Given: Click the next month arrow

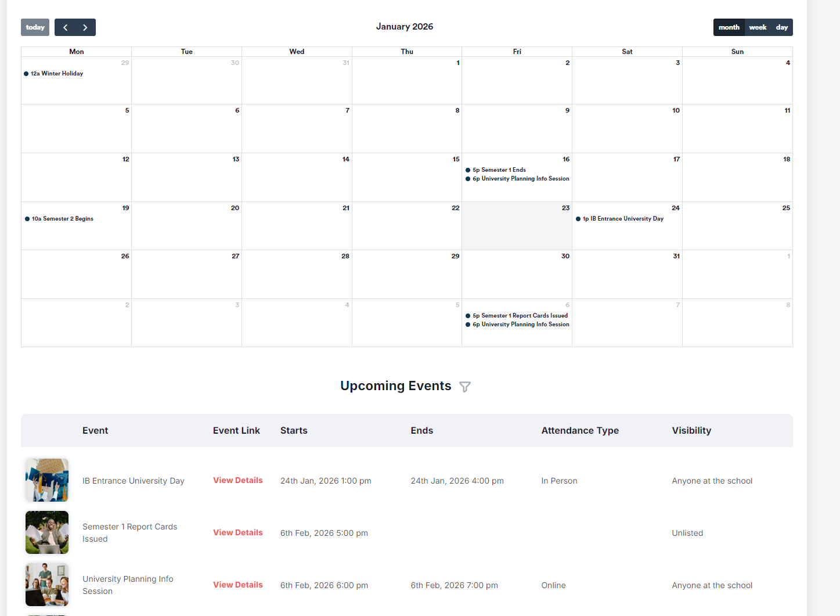Looking at the screenshot, I should pyautogui.click(x=85, y=27).
